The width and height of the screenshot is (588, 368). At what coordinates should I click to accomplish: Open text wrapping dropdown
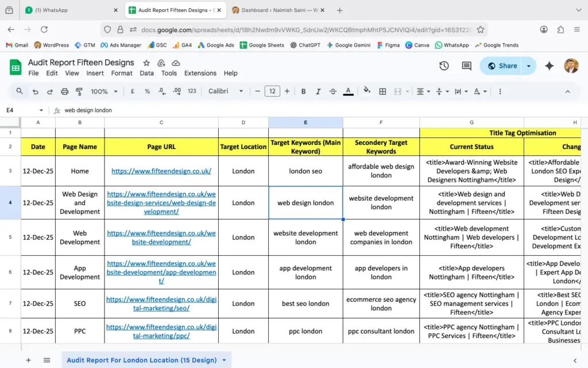[x=461, y=91]
